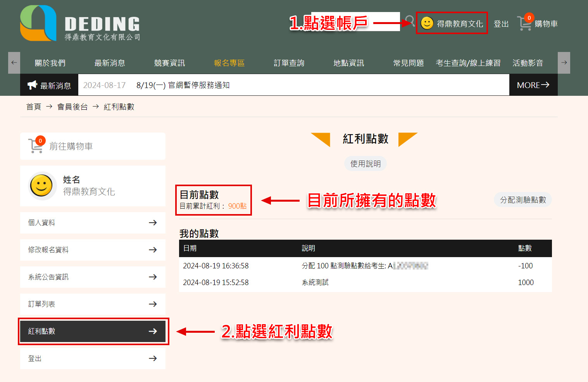Viewport: 588px width, 382px height.
Task: Click 會員後台 breadcrumb link
Action: (x=72, y=107)
